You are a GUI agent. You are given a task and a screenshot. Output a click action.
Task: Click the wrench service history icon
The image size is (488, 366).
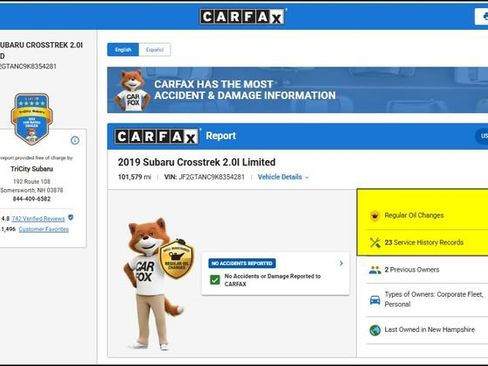pos(375,242)
